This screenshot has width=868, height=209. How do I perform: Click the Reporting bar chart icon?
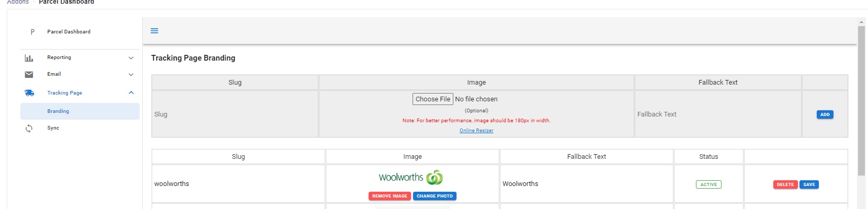pyautogui.click(x=29, y=58)
